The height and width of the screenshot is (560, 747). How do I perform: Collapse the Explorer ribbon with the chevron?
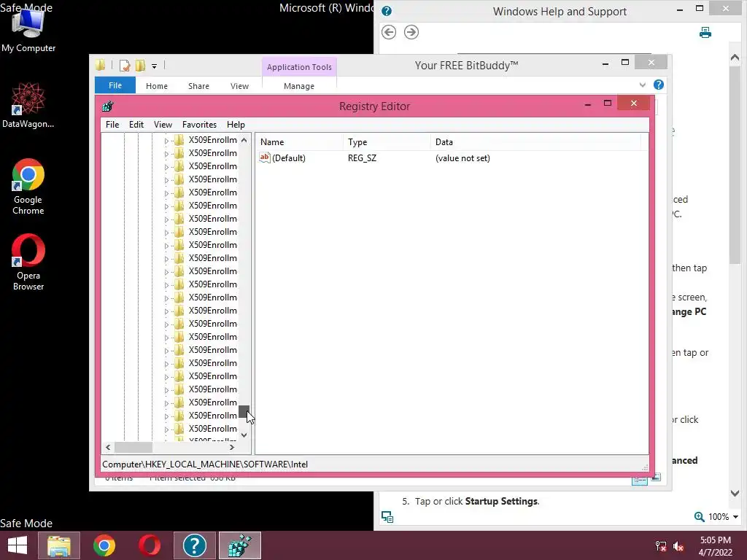click(642, 85)
